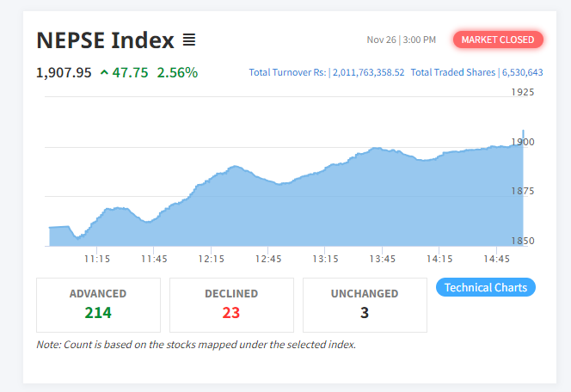571x392 pixels.
Task: Click the UNCHANGED 3 stocks box
Action: click(x=365, y=304)
